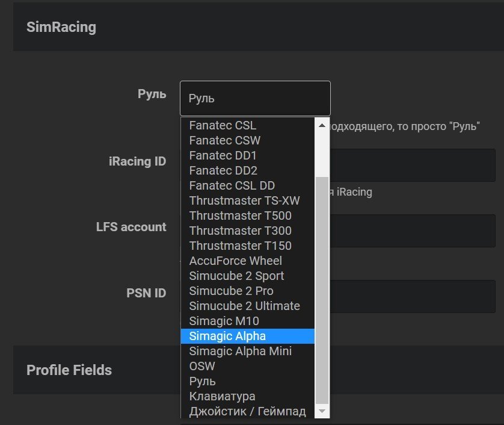Select Simucube 2 Sport option
The image size is (504, 425).
pos(236,276)
